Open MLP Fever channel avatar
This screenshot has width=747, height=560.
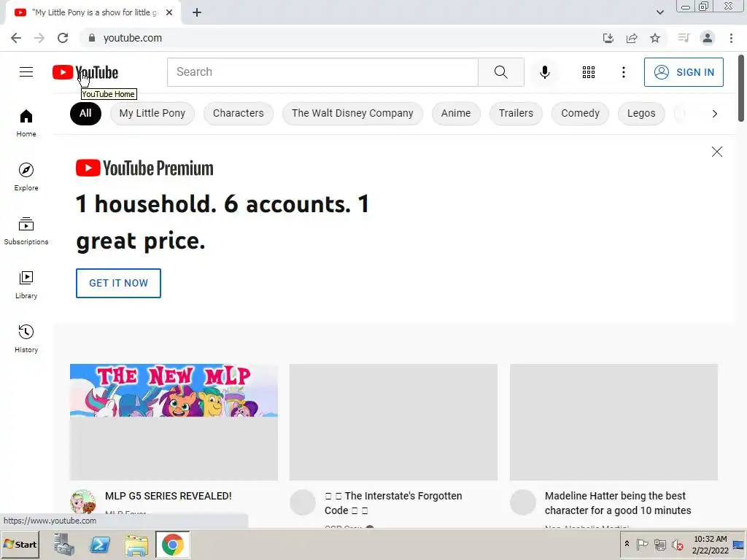[x=83, y=502]
